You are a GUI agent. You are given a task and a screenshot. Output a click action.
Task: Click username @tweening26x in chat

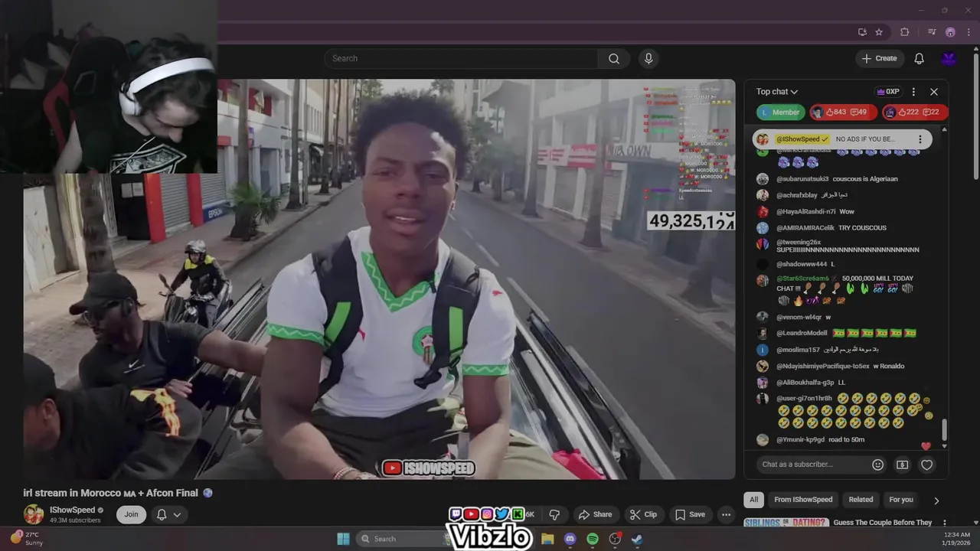pos(799,242)
